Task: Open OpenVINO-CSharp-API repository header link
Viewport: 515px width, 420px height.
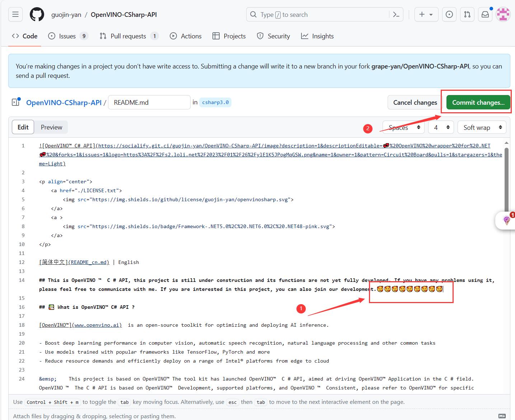Action: (x=124, y=15)
